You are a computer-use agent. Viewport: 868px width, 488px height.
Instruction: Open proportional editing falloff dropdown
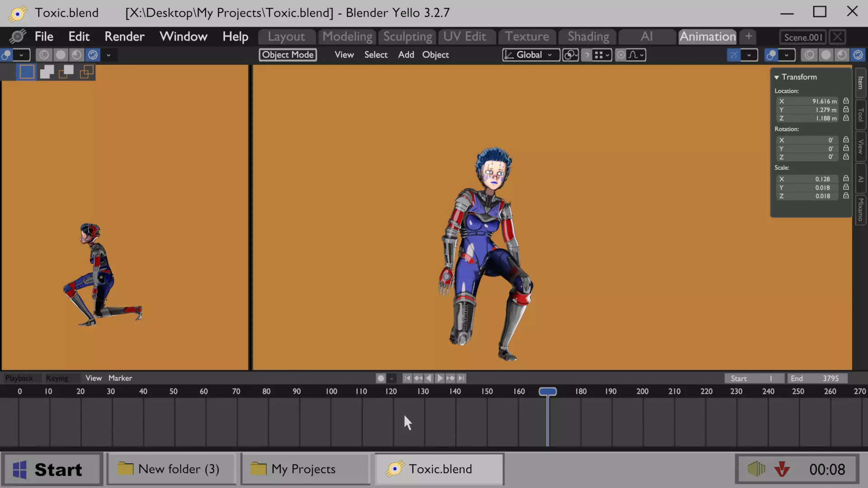[x=636, y=55]
